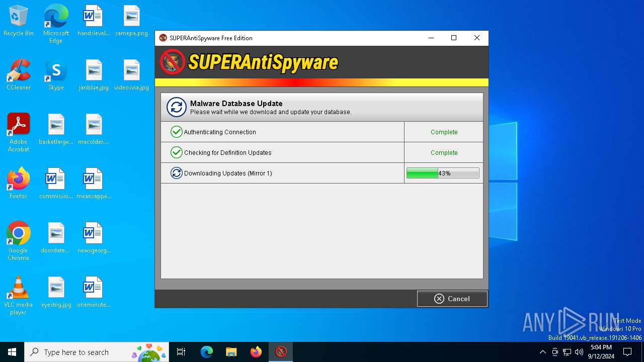The image size is (644, 362).
Task: Click the "Malware Database Update" heading
Action: 236,104
